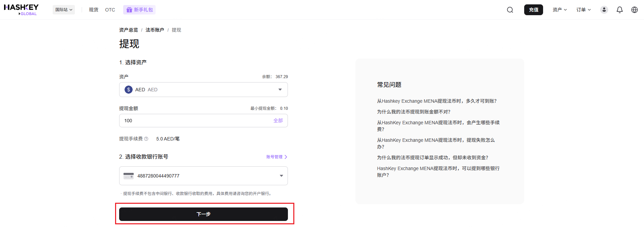Viewport: 644px width, 227px height.
Task: Expand the bank account number dropdown
Action: click(281, 176)
